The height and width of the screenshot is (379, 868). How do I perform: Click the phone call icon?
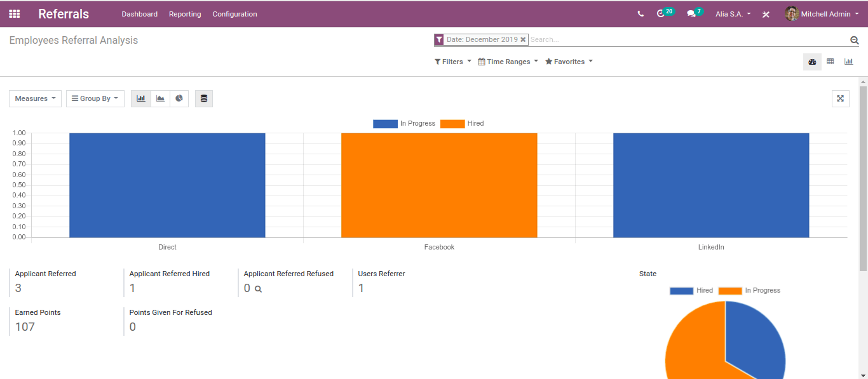[x=641, y=14]
